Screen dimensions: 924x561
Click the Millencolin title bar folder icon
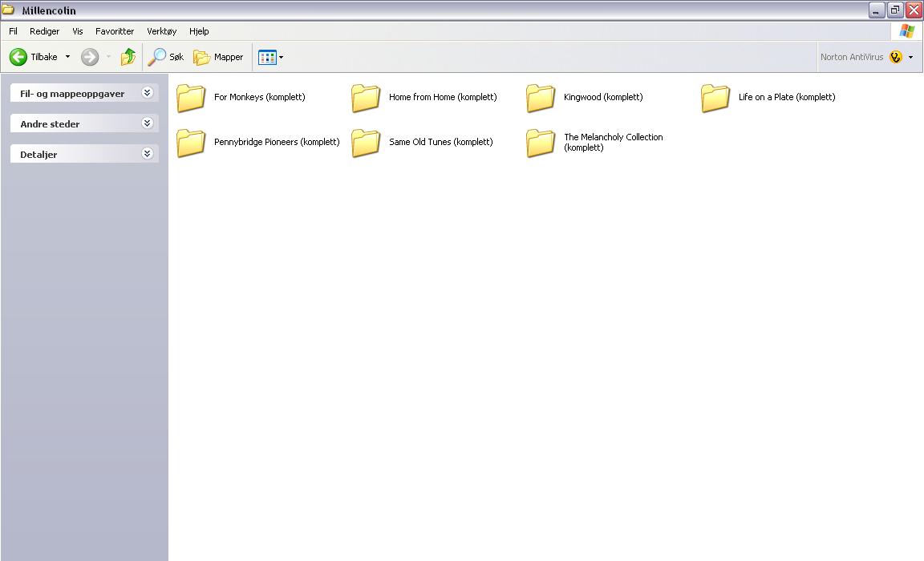pyautogui.click(x=8, y=10)
